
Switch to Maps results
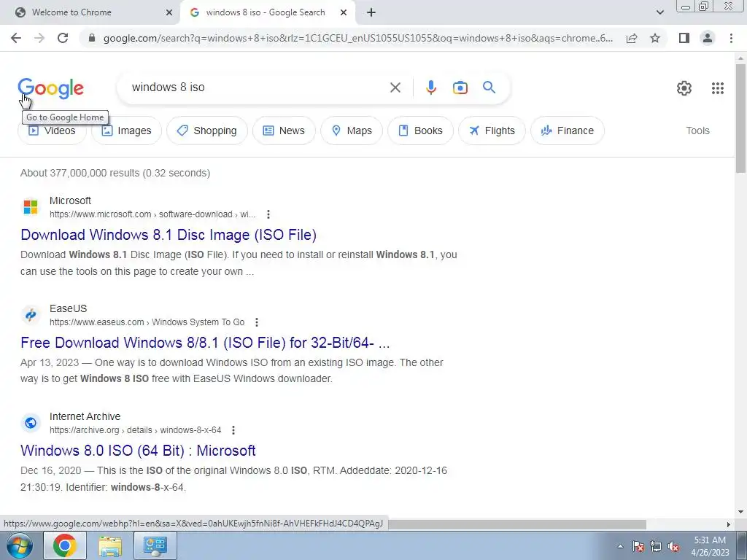point(352,131)
